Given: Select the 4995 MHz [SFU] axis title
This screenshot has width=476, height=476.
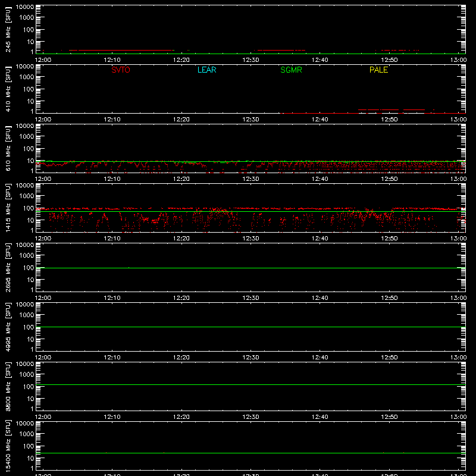Looking at the screenshot, I should tap(8, 327).
